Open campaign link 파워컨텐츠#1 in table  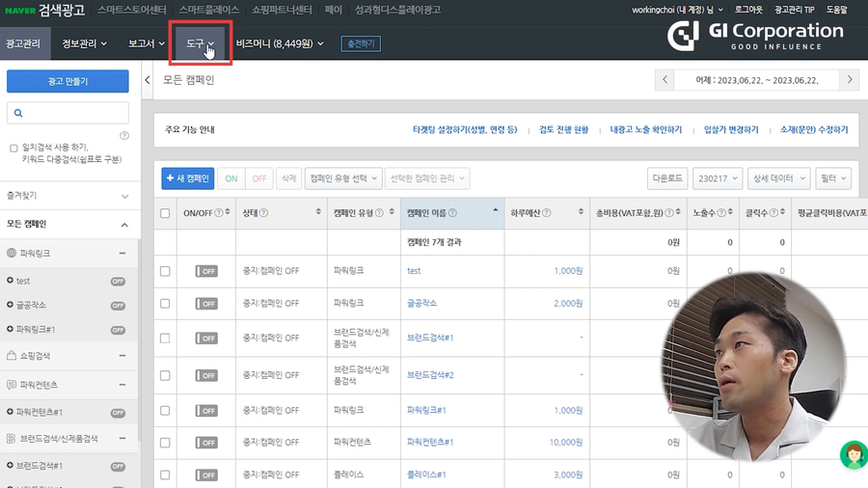430,442
